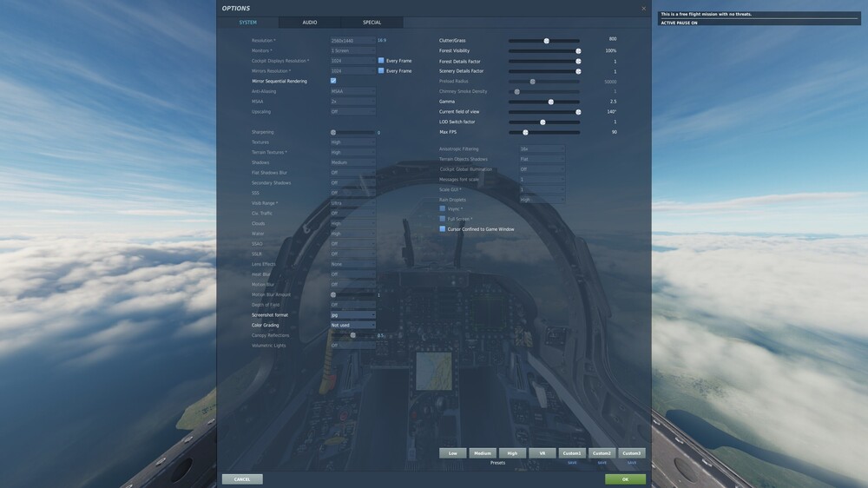
Task: Open the Civ. Traffic dropdown
Action: click(352, 214)
